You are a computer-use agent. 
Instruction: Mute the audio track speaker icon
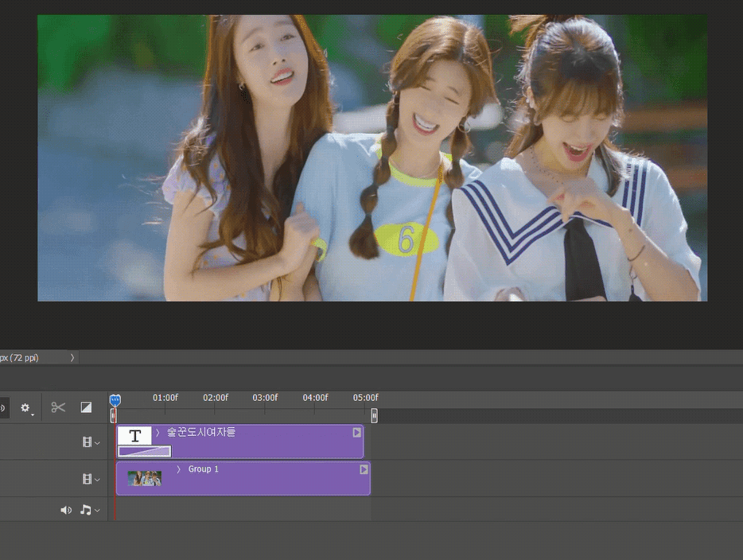tap(66, 510)
